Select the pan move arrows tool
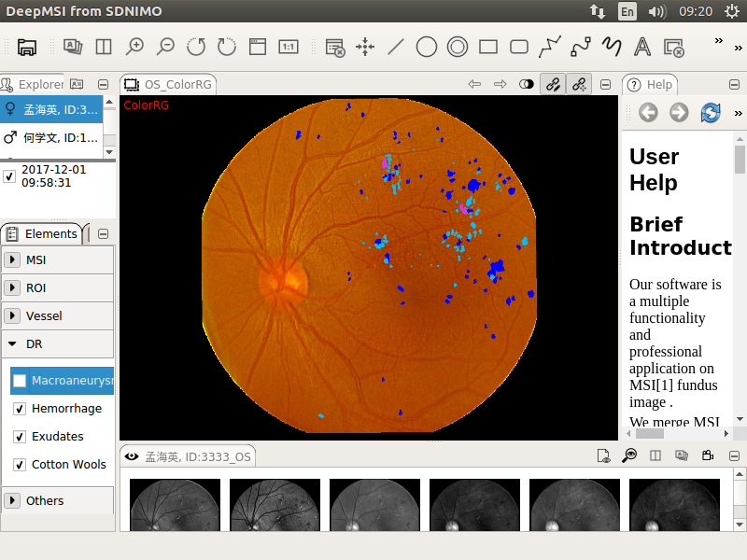The image size is (747, 560). click(365, 47)
